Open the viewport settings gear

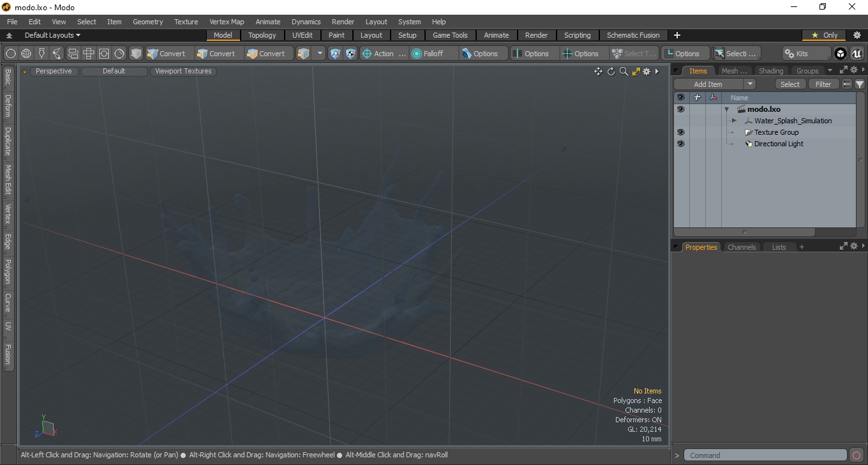coord(647,72)
